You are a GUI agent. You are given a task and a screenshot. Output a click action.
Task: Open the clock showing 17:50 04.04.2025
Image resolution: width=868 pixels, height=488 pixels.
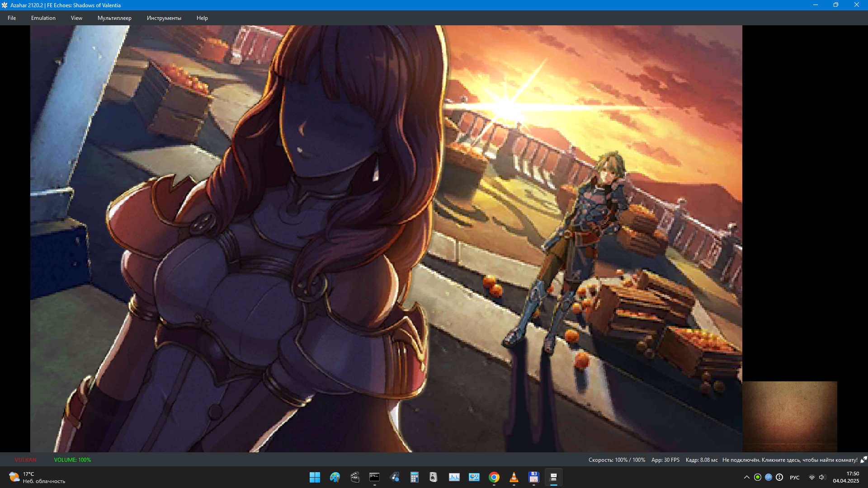point(846,477)
